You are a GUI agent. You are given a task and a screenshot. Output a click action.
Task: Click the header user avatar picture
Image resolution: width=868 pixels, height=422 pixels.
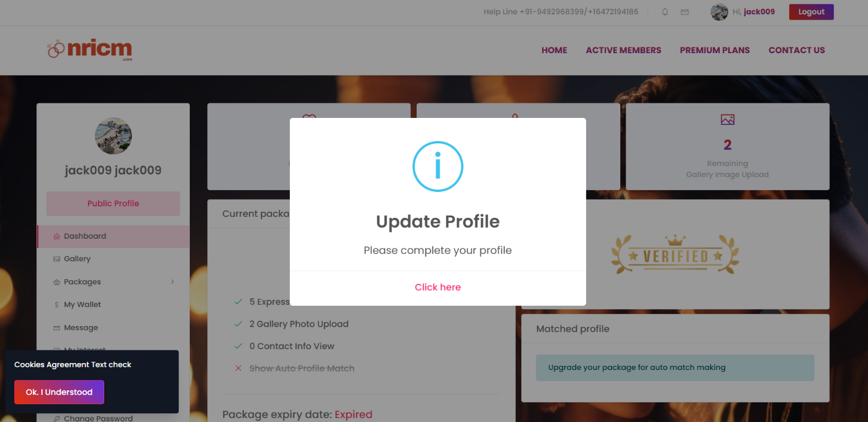pos(719,12)
